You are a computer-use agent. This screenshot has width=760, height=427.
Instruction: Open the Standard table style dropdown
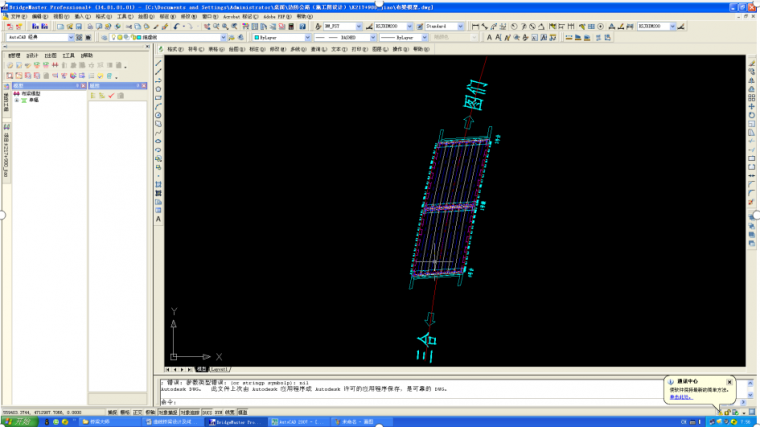tap(460, 26)
